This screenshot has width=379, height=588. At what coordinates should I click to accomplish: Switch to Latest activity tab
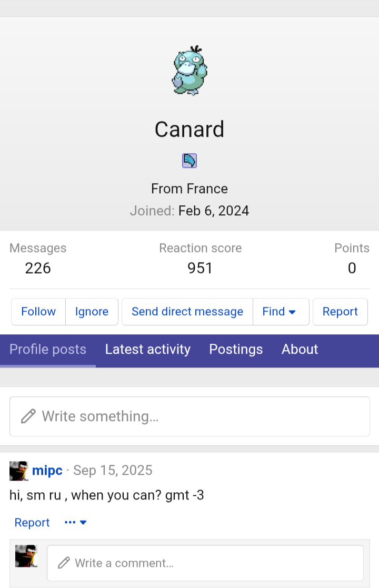[148, 350]
